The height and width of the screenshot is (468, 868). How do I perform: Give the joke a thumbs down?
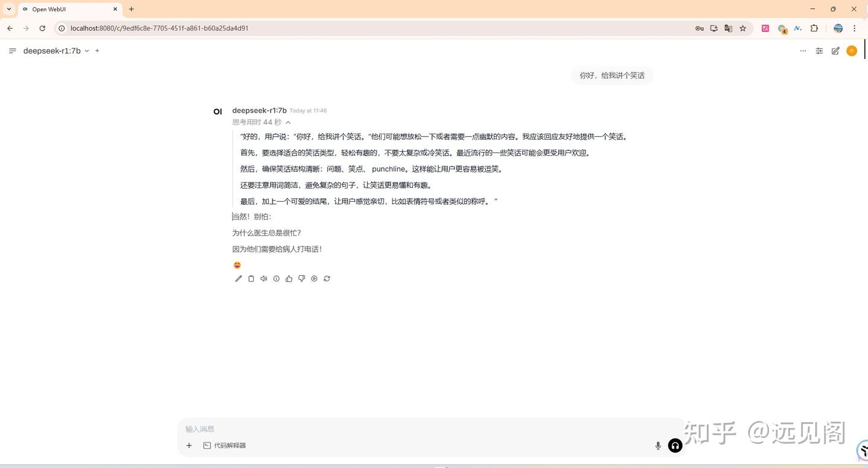[301, 278]
